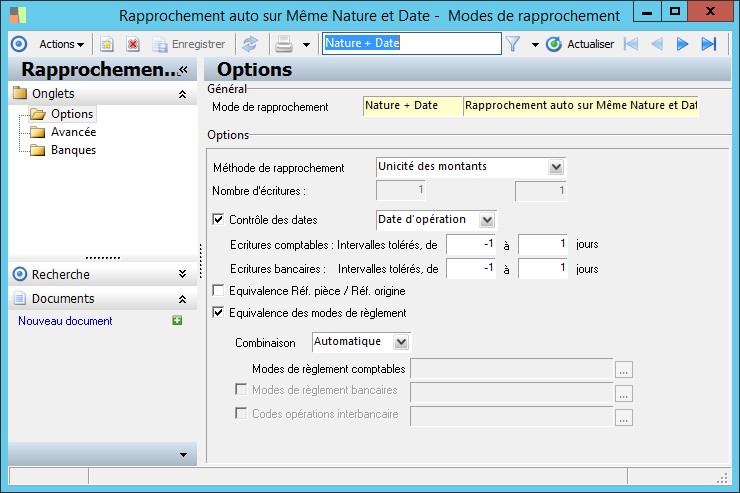Toggle Equivalence des modes de règlement

pyautogui.click(x=219, y=313)
